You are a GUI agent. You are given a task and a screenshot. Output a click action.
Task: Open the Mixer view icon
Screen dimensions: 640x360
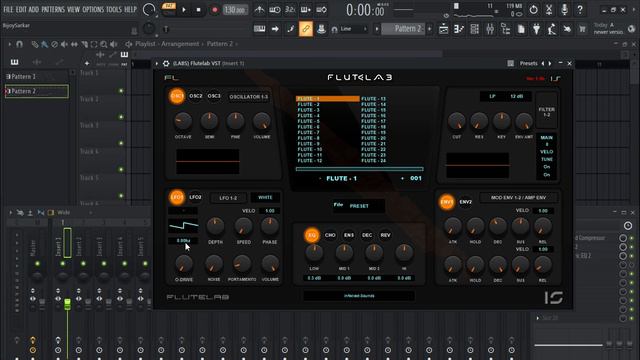click(490, 29)
